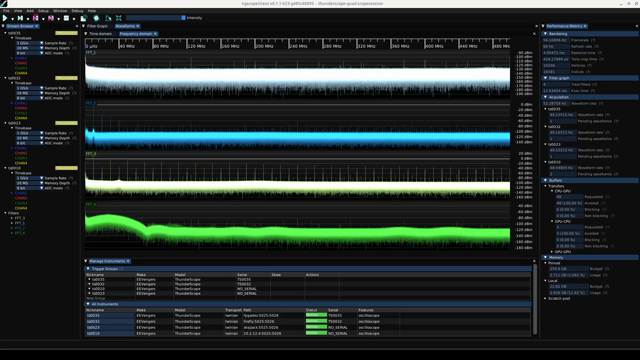Click the single trigger icon in toolbar
The width and height of the screenshot is (640, 360).
[20, 18]
